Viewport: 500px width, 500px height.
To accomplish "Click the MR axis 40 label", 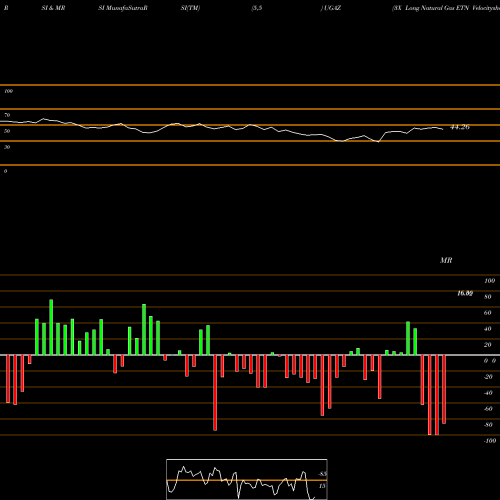I will point(488,329).
